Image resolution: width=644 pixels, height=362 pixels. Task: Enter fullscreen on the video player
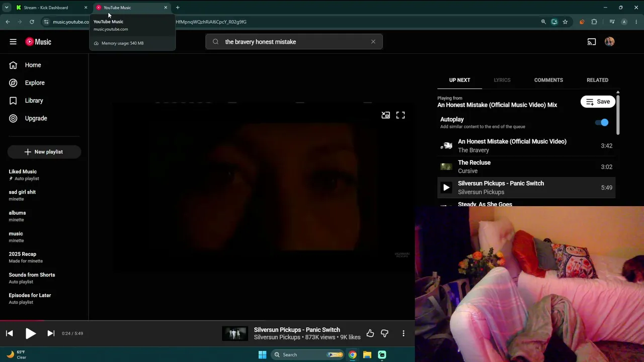coord(400,115)
